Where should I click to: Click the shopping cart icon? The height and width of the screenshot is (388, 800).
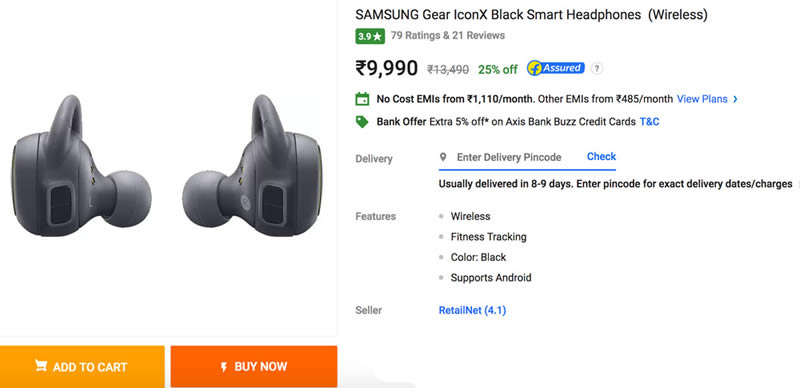click(x=41, y=366)
